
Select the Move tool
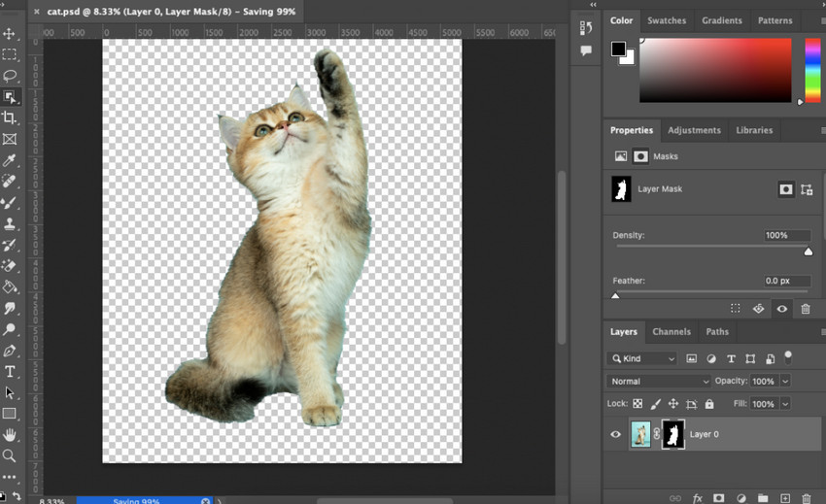pos(10,34)
